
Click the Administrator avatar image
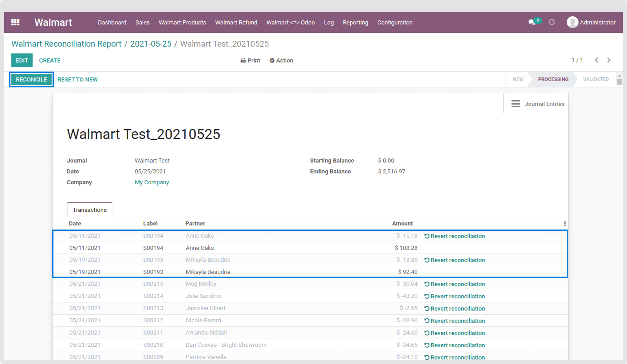click(x=573, y=22)
